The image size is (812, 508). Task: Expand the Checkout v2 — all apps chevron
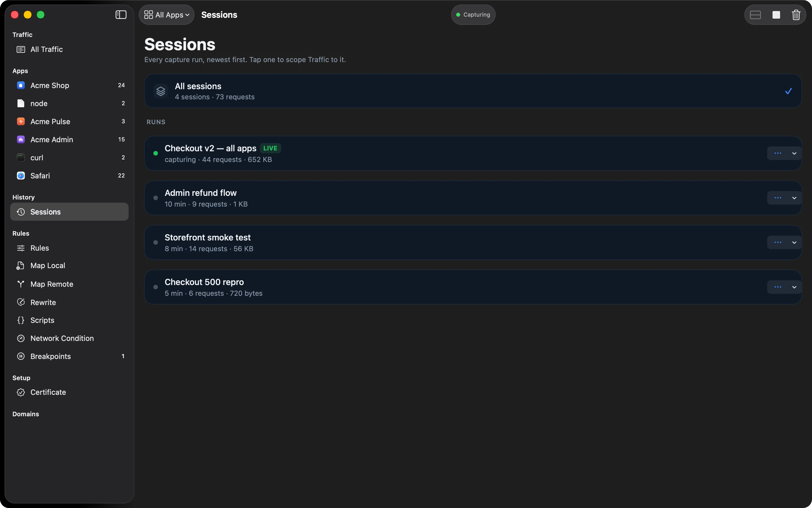coord(794,154)
